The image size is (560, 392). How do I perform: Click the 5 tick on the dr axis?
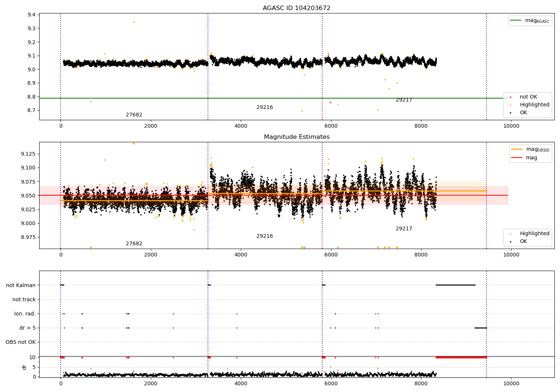34,367
